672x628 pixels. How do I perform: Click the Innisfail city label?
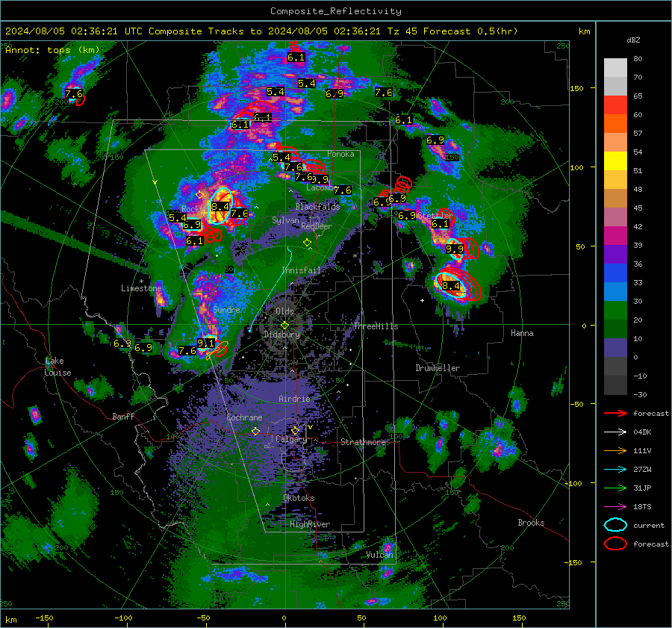pyautogui.click(x=302, y=270)
